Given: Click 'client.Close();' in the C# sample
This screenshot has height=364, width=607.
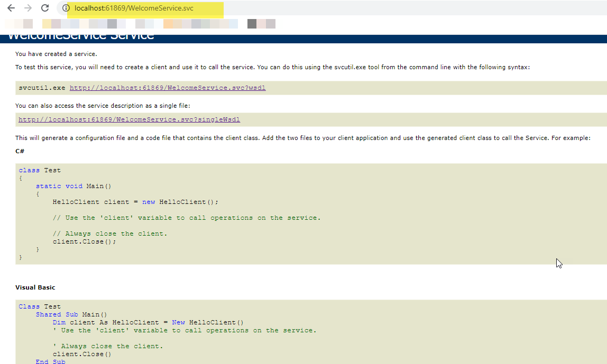Looking at the screenshot, I should (84, 241).
